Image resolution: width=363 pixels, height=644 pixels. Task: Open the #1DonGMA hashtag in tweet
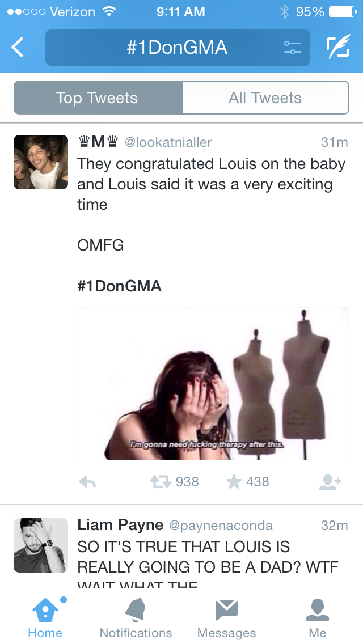[x=119, y=286]
